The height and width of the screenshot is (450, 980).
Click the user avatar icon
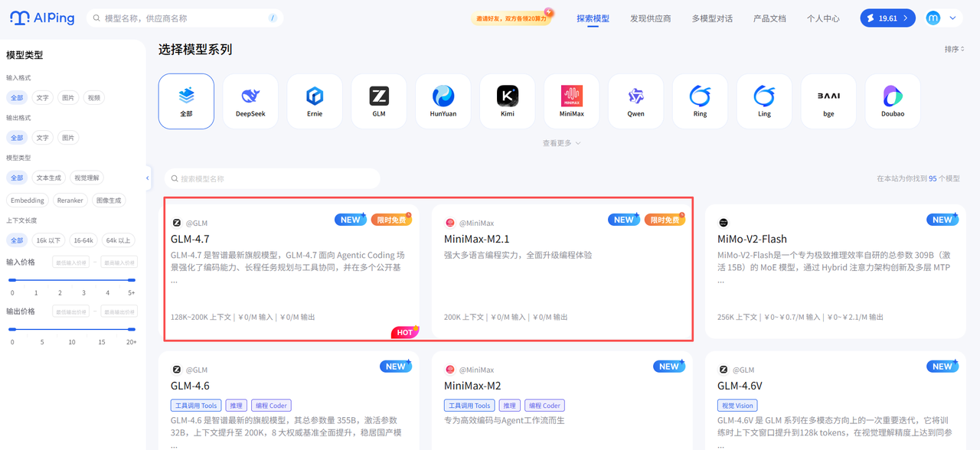(933, 18)
